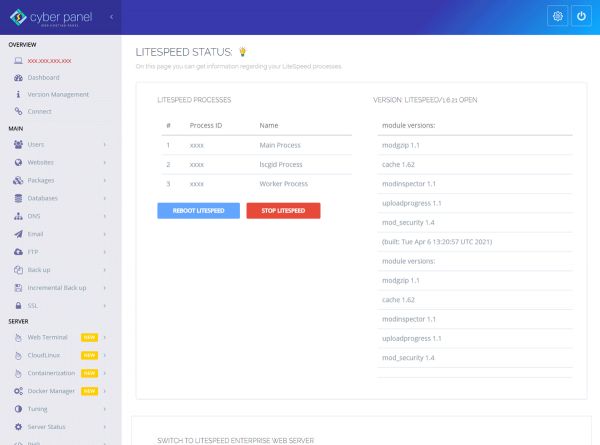Expand the Users menu chevron

tap(104, 145)
